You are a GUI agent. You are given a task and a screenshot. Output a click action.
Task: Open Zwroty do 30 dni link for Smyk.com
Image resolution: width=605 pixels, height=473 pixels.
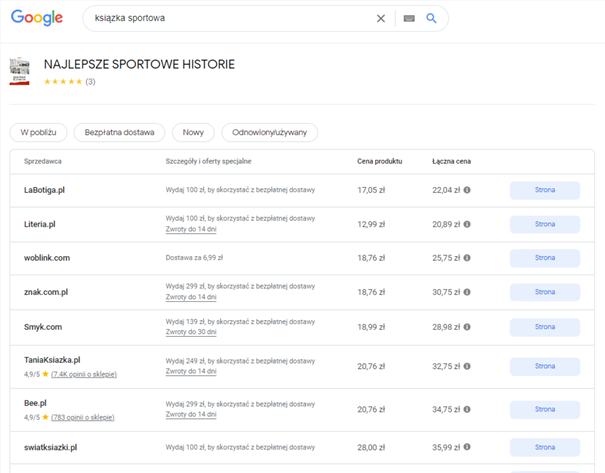tap(191, 332)
